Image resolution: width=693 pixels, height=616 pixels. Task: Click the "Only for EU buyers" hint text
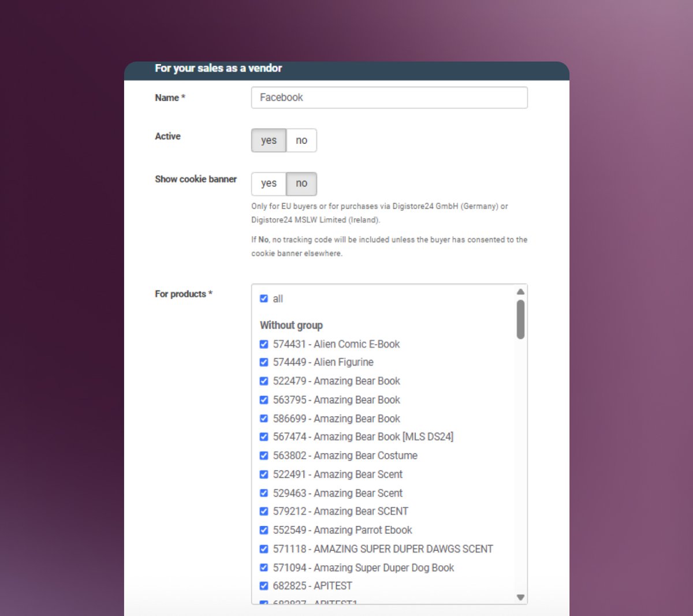(379, 213)
